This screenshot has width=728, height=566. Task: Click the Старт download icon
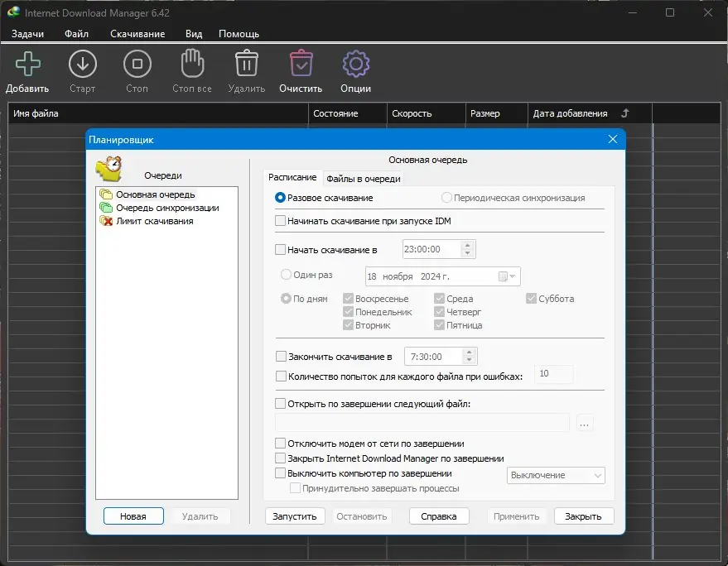pyautogui.click(x=82, y=64)
